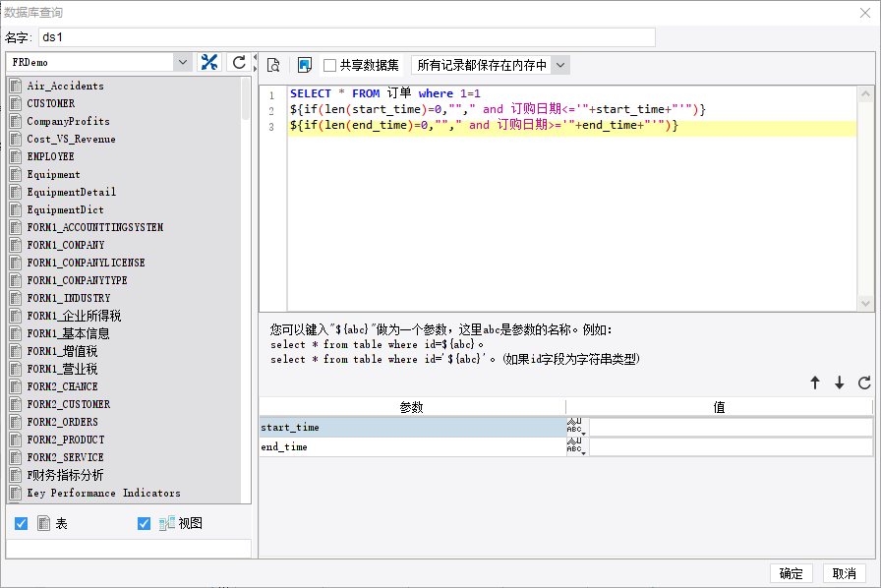Image resolution: width=881 pixels, height=588 pixels.
Task: Click the save/stored procedure blue icon in toolbar
Action: (x=305, y=65)
